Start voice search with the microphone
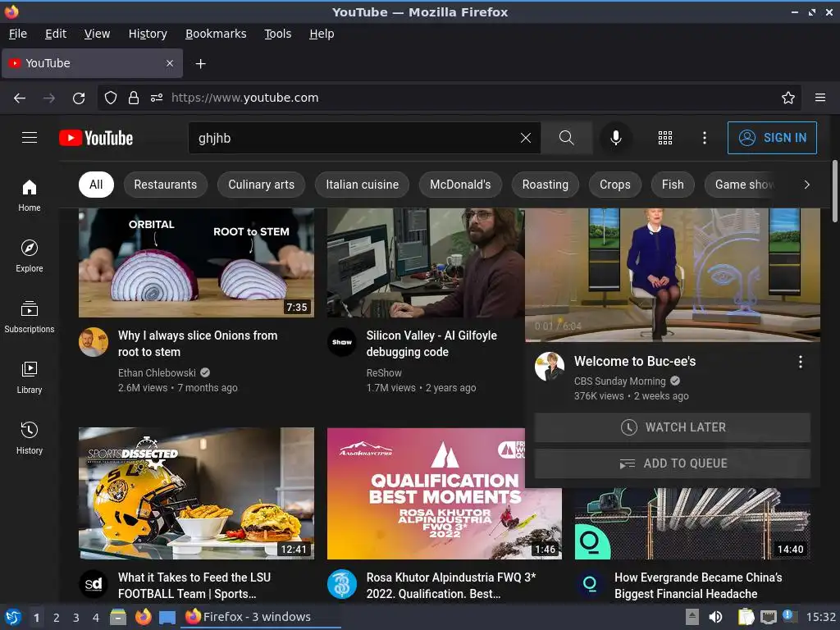840x630 pixels. tap(615, 138)
